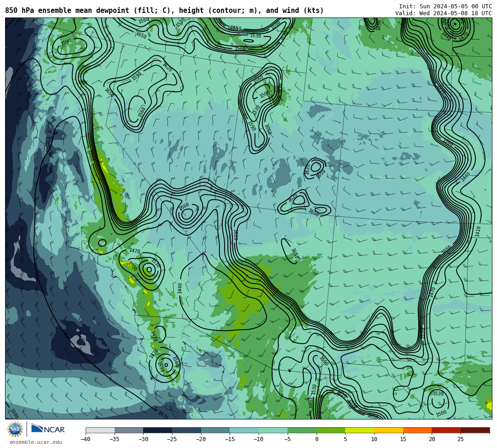497x448 pixels.
Task: Click the -10 colorbar tick label
Action: pos(259,439)
